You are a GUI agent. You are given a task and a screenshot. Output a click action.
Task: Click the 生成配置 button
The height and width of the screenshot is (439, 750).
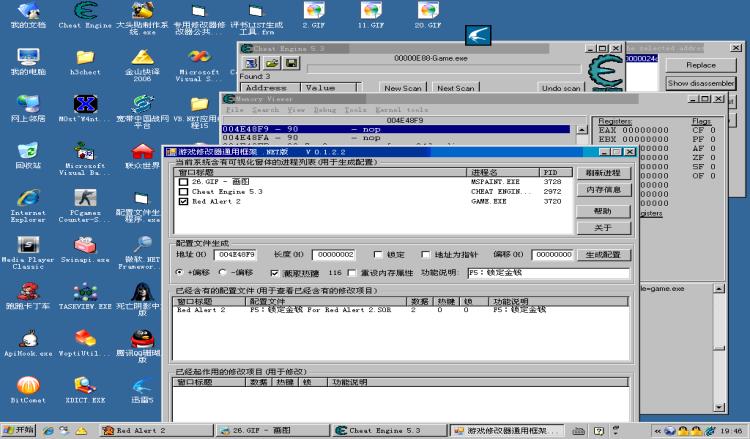tap(604, 255)
